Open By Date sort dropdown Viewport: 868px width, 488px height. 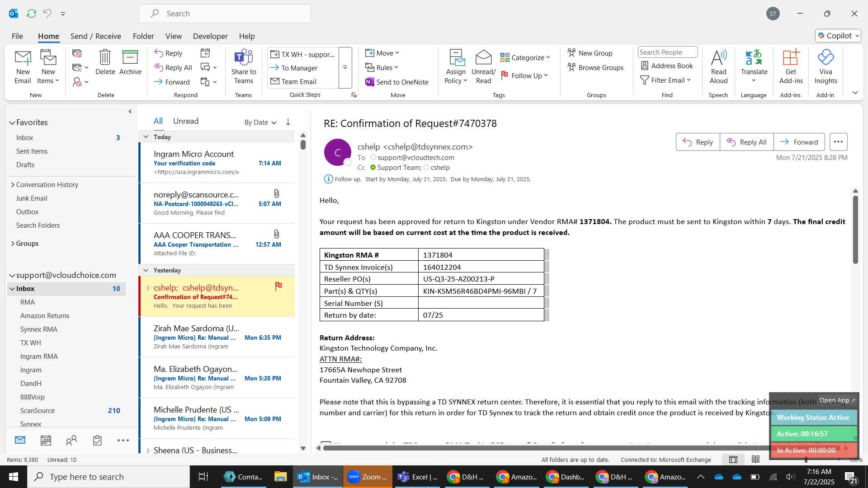point(260,122)
